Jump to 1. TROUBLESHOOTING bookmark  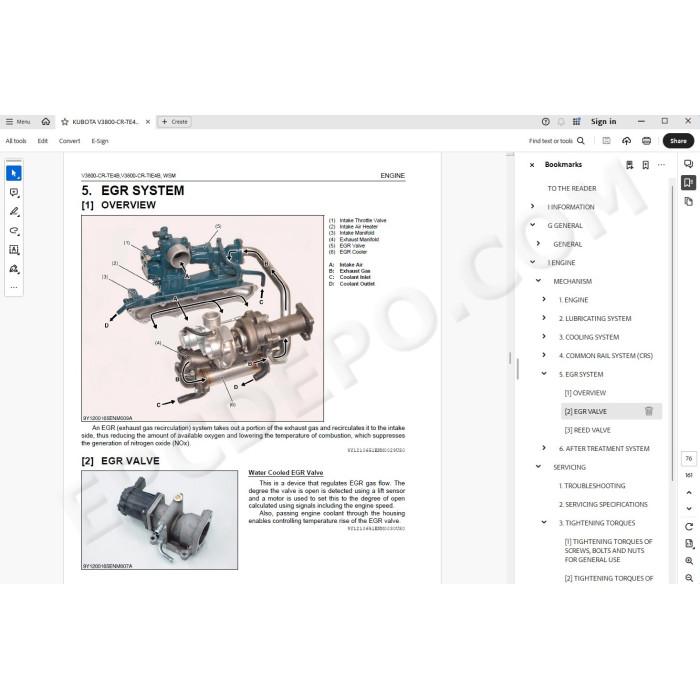[x=592, y=486]
